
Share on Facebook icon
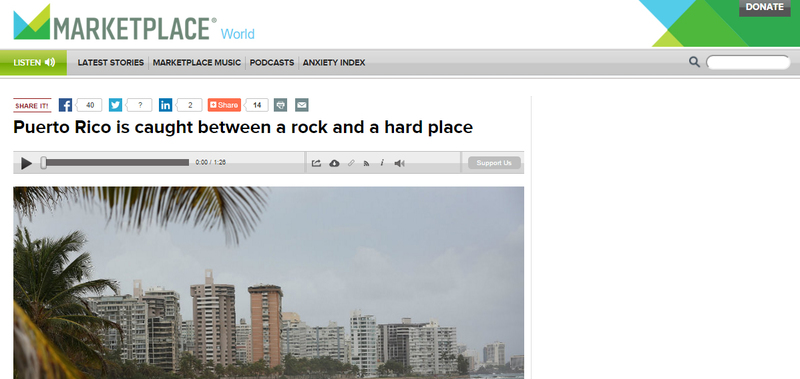point(65,105)
